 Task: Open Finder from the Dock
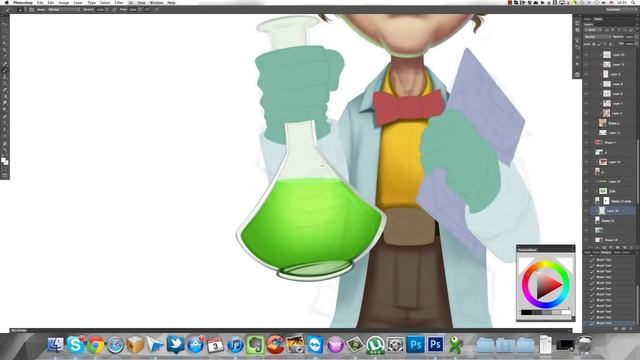(x=56, y=345)
